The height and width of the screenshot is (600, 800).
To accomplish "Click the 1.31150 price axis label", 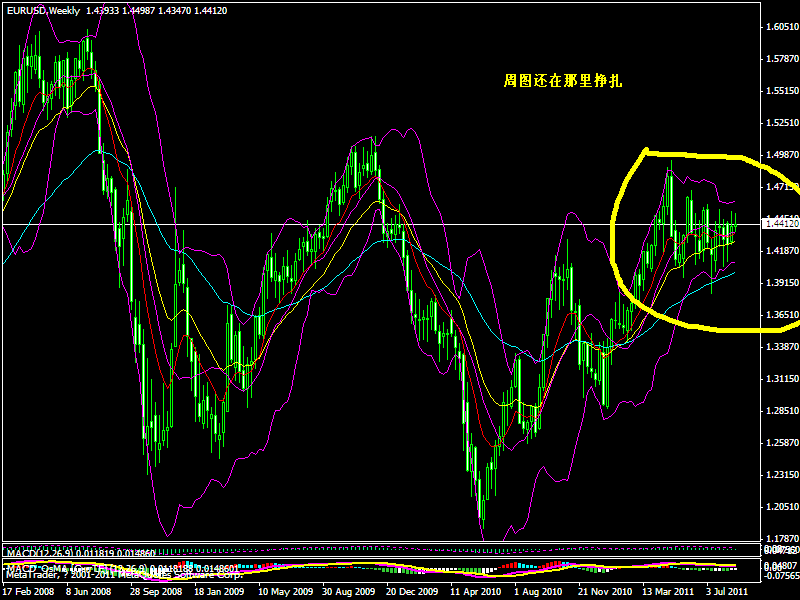I will [x=782, y=379].
